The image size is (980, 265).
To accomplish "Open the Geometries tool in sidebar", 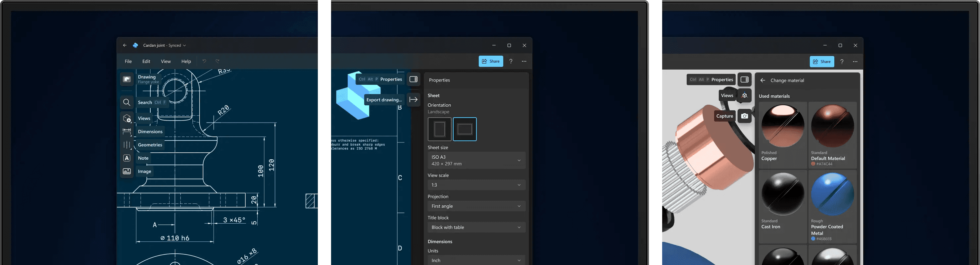I will click(x=127, y=145).
